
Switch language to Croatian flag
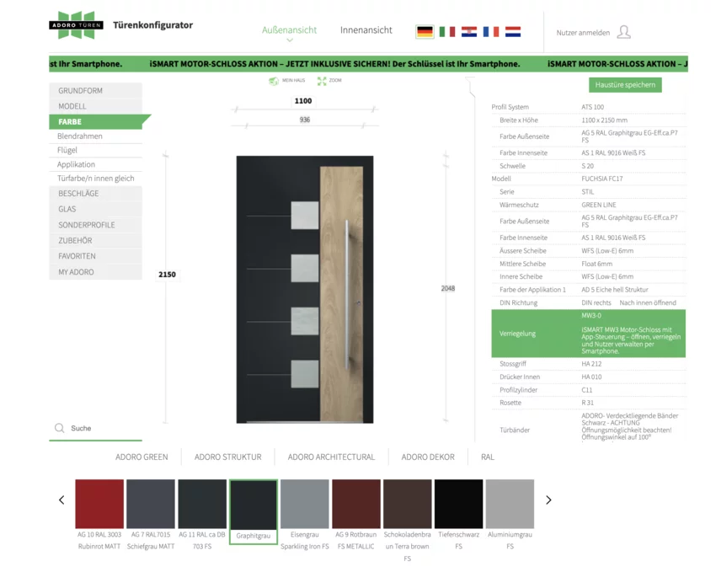point(469,32)
